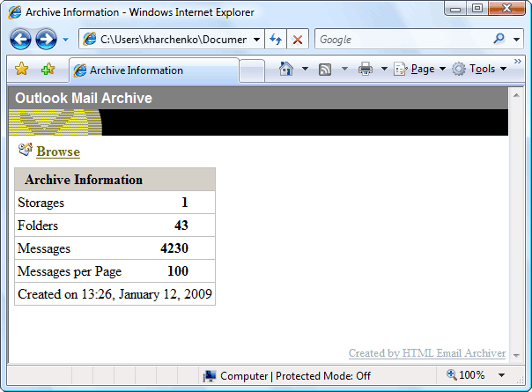The height and width of the screenshot is (392, 532).
Task: Expand the Print options dropdown arrow
Action: [384, 69]
